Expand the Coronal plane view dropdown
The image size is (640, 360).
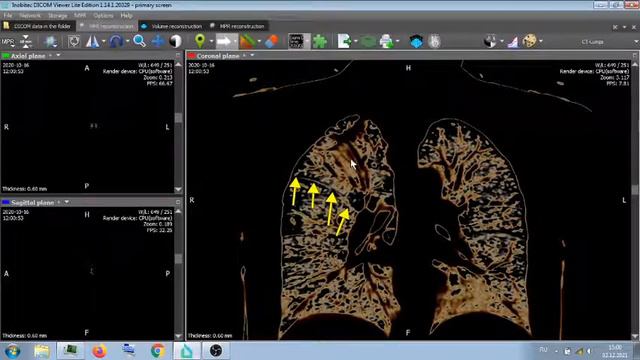pyautogui.click(x=252, y=55)
